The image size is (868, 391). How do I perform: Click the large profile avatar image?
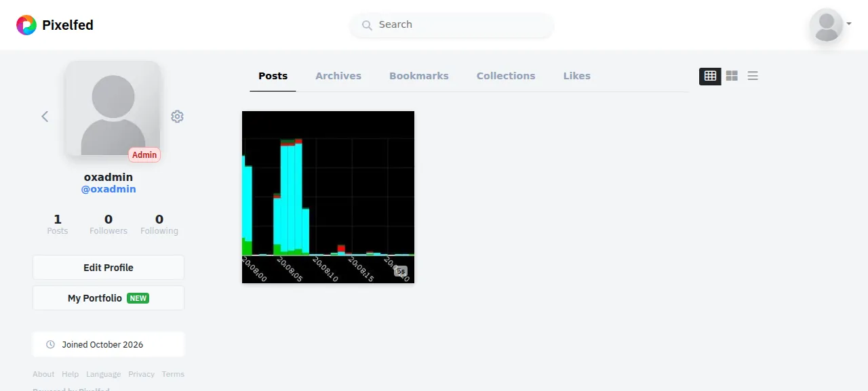(x=113, y=108)
